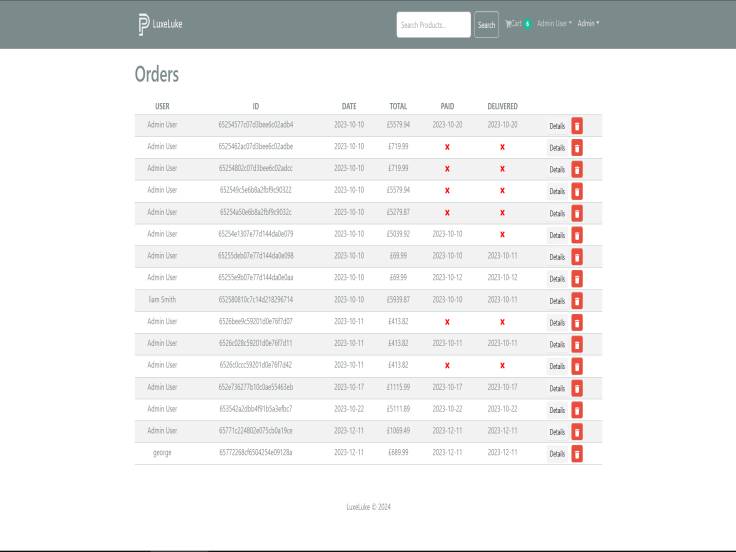
Task: View Details of the £5279.87 order
Action: [557, 213]
